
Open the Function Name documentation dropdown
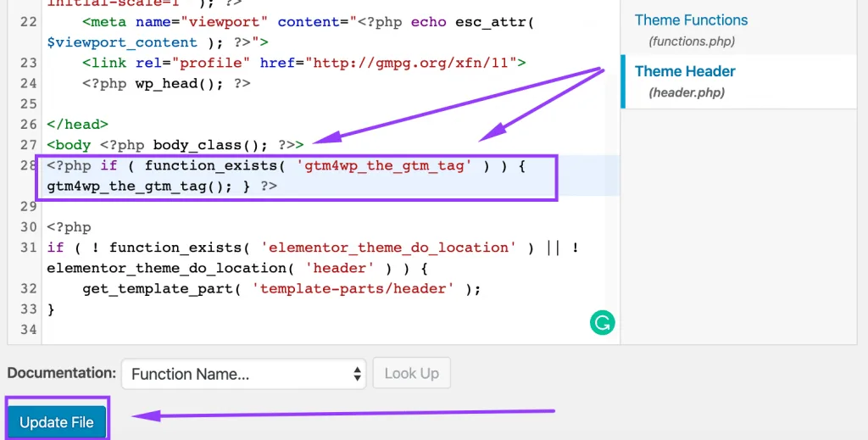(243, 374)
